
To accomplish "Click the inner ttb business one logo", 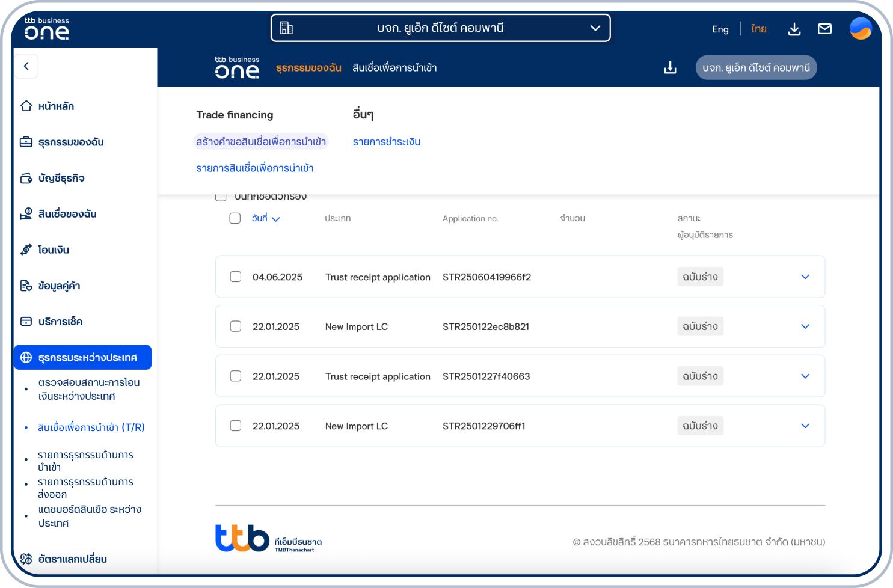I will (237, 67).
